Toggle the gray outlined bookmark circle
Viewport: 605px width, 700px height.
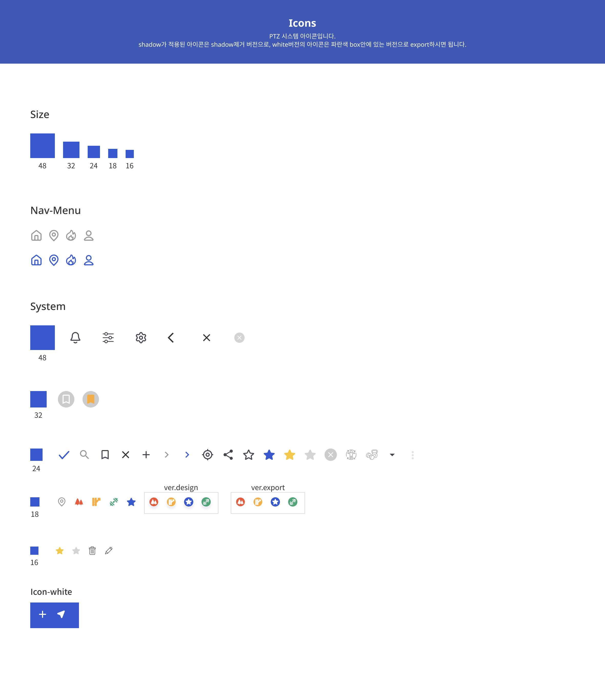click(66, 399)
